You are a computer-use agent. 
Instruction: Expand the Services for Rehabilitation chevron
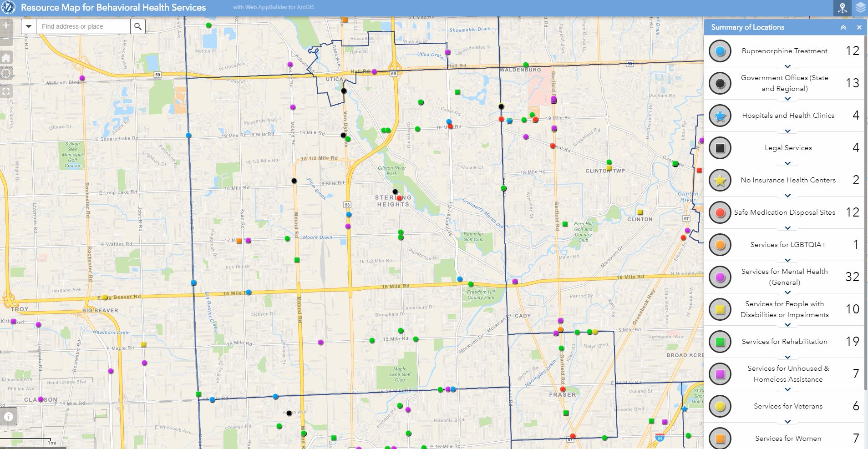788,357
